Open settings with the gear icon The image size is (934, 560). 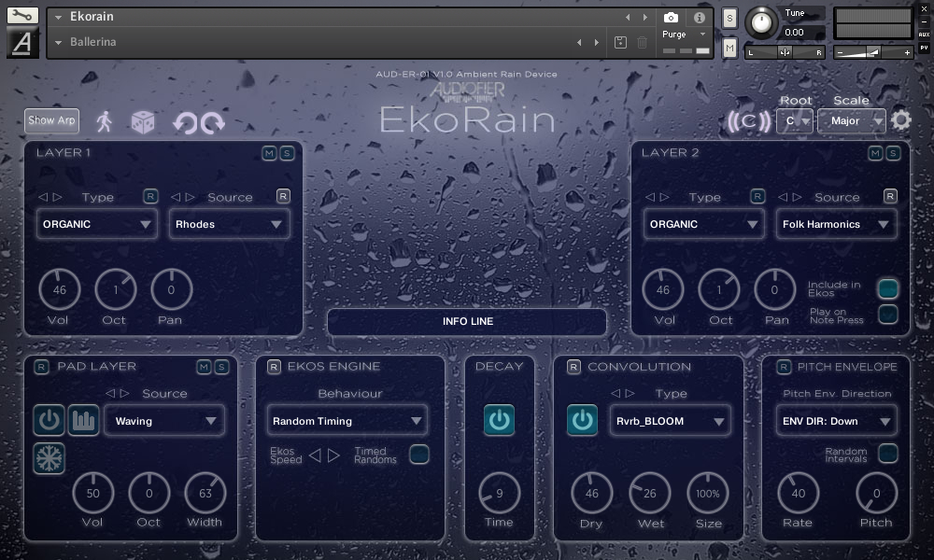coord(901,120)
